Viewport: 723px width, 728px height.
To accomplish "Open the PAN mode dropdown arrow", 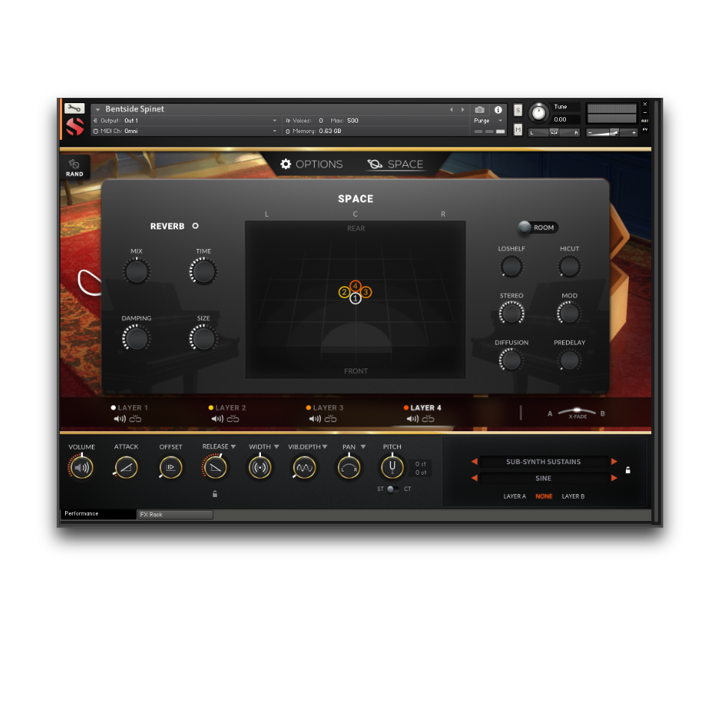I will [x=364, y=445].
